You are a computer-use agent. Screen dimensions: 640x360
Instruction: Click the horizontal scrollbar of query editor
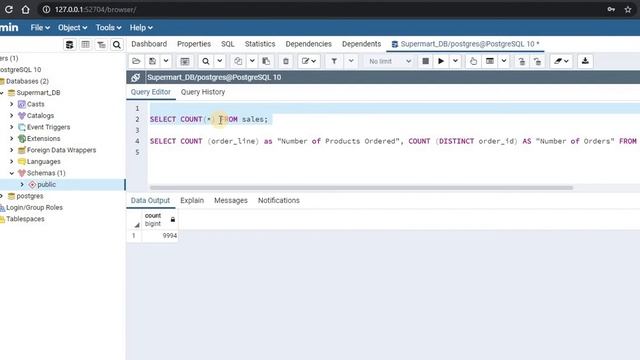(361, 188)
